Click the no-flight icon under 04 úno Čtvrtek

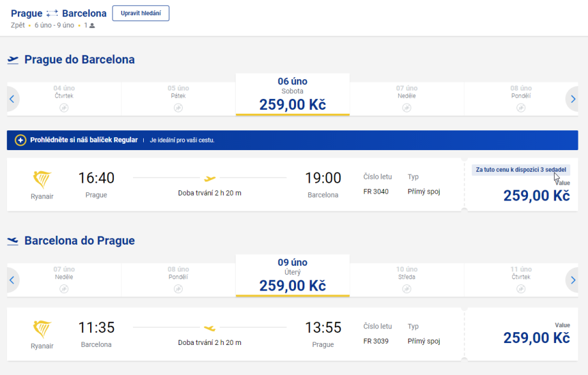(x=64, y=107)
